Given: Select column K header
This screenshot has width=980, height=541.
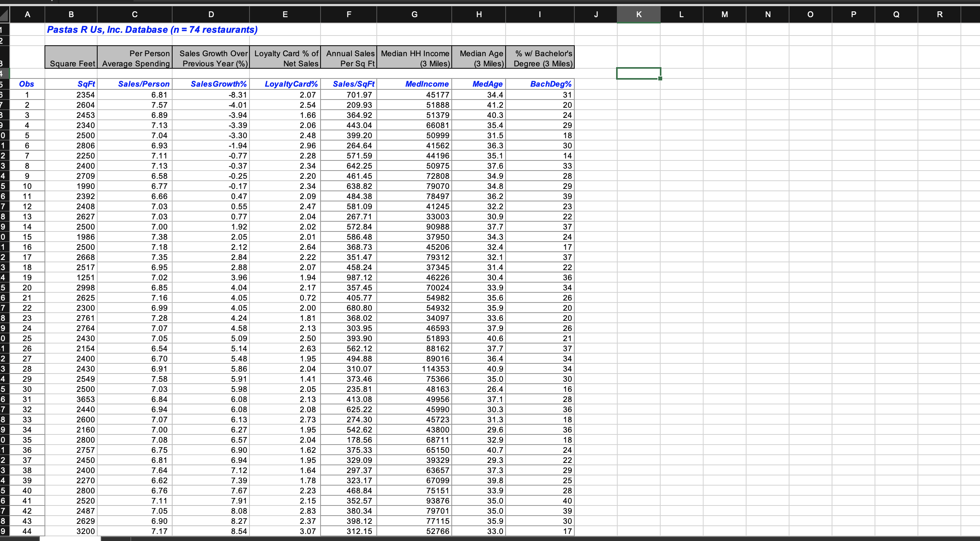Looking at the screenshot, I should pyautogui.click(x=639, y=14).
